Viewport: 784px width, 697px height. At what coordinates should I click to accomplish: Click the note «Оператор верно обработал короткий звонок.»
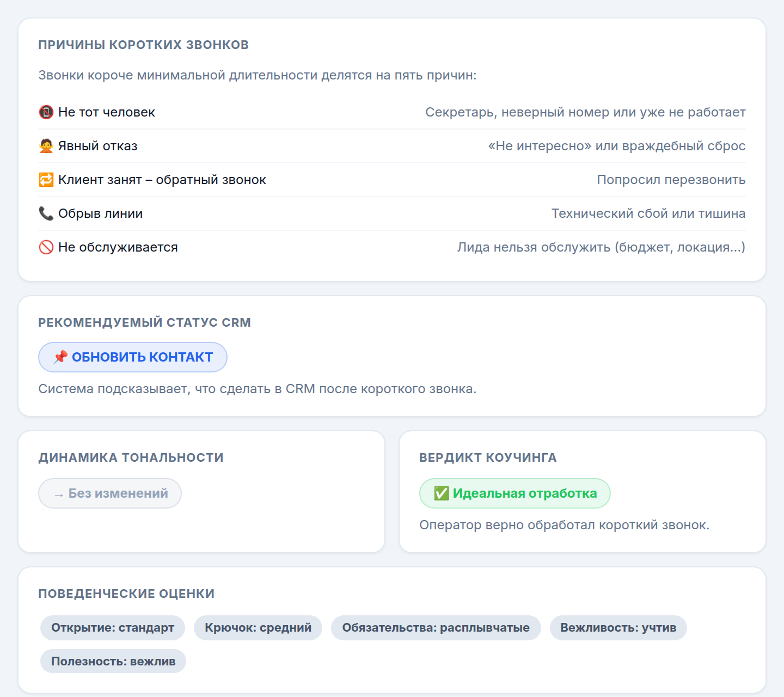(x=565, y=525)
